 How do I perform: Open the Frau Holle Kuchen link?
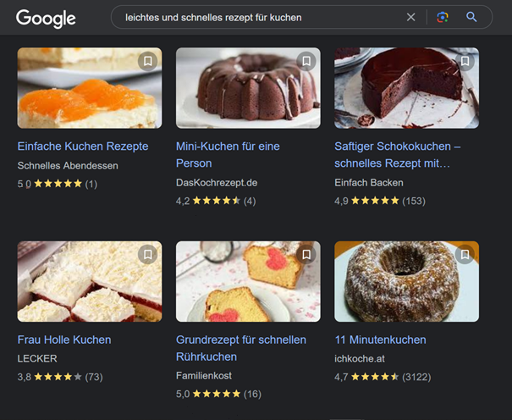[64, 340]
